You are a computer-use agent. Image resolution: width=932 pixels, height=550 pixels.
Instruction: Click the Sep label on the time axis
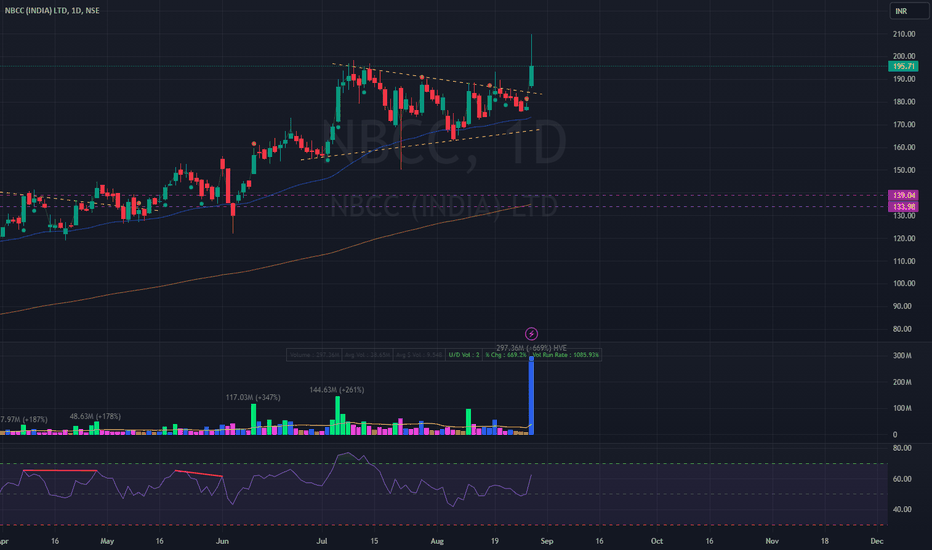547,541
